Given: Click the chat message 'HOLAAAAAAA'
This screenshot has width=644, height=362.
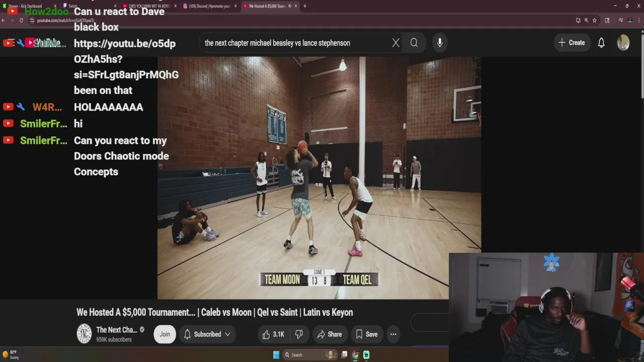Looking at the screenshot, I should click(109, 107).
